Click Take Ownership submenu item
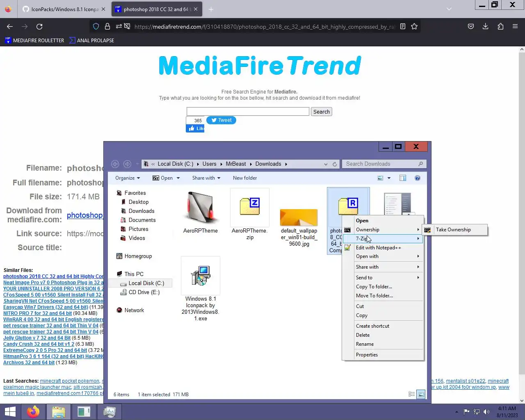The width and height of the screenshot is (525, 420). tap(453, 230)
